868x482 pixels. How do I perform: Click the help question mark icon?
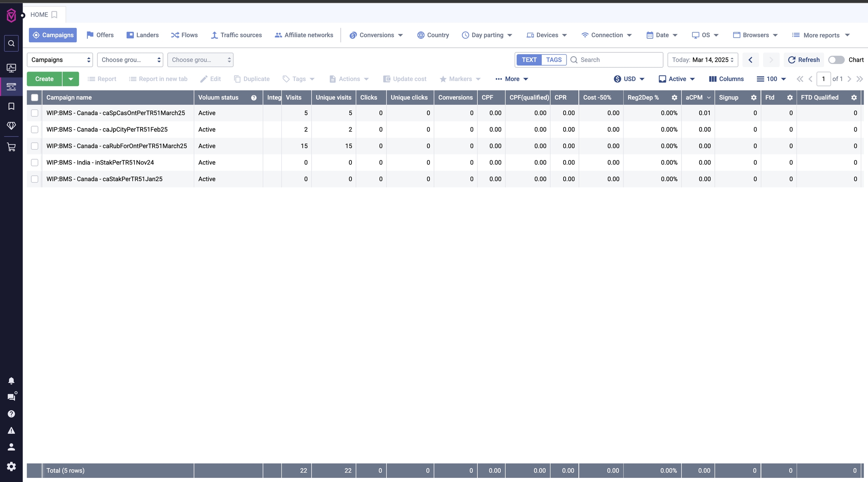pos(11,414)
